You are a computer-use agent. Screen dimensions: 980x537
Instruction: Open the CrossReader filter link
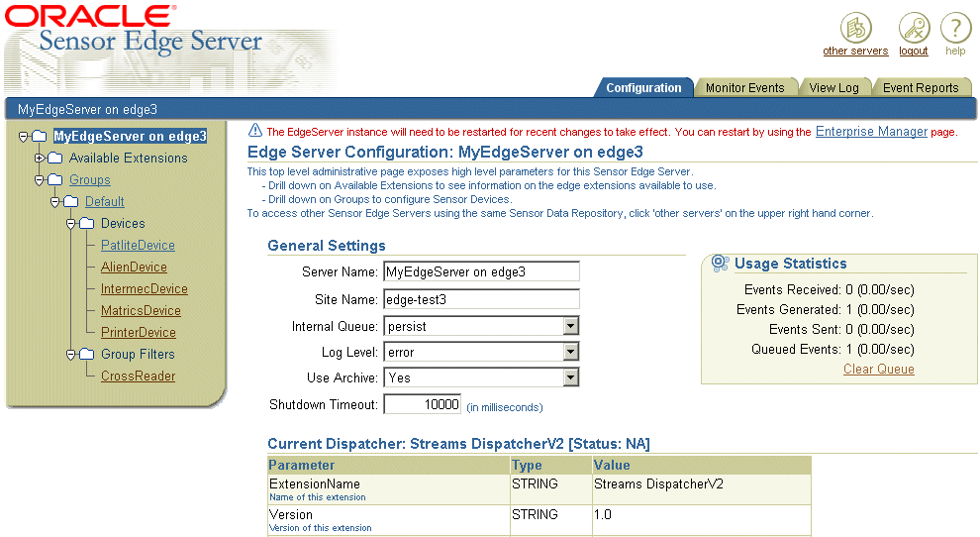139,376
